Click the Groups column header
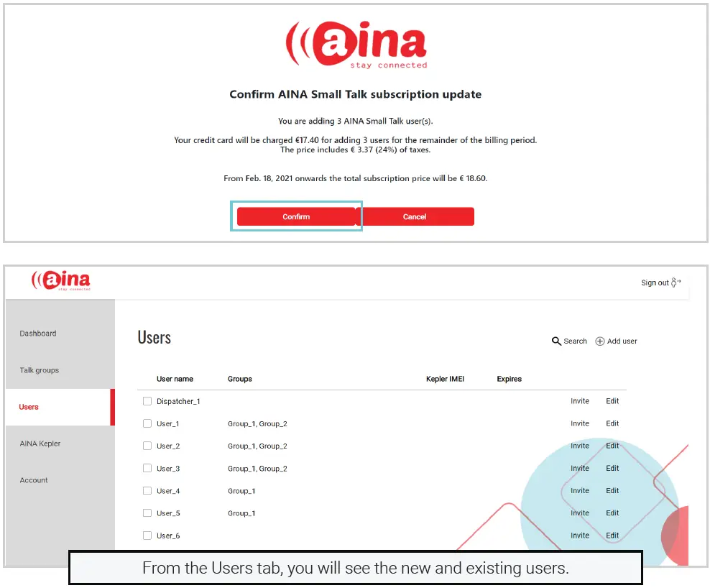Image resolution: width=710 pixels, height=588 pixels. click(x=239, y=379)
